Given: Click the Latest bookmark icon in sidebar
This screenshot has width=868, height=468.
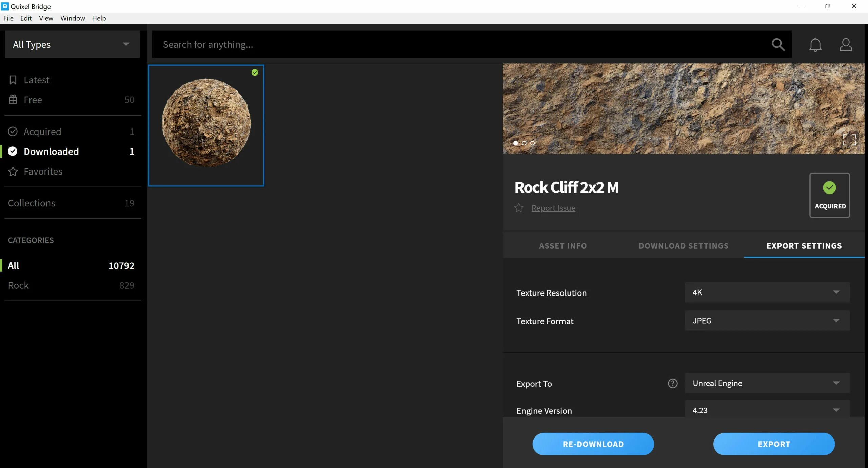Looking at the screenshot, I should tap(13, 80).
